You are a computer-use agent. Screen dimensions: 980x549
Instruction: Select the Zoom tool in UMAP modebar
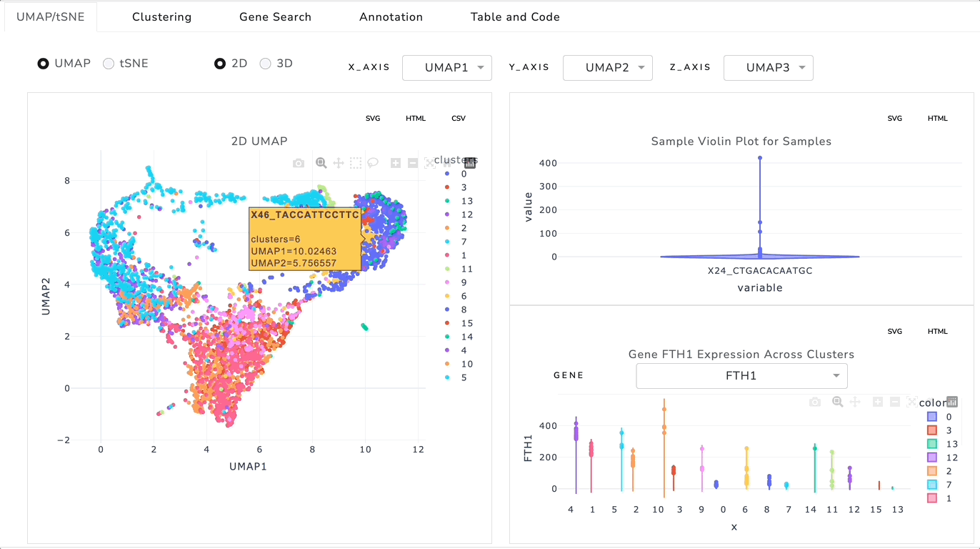coord(321,163)
